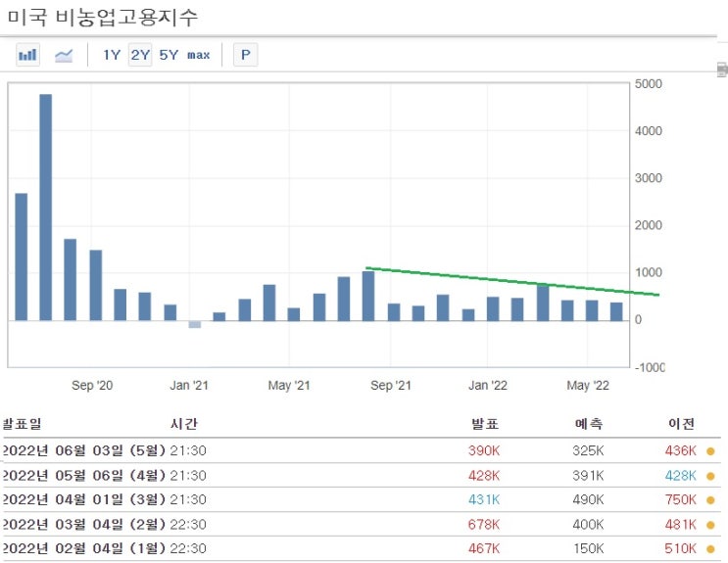
Task: Click the tallest bar near 4800
Action: point(45,207)
